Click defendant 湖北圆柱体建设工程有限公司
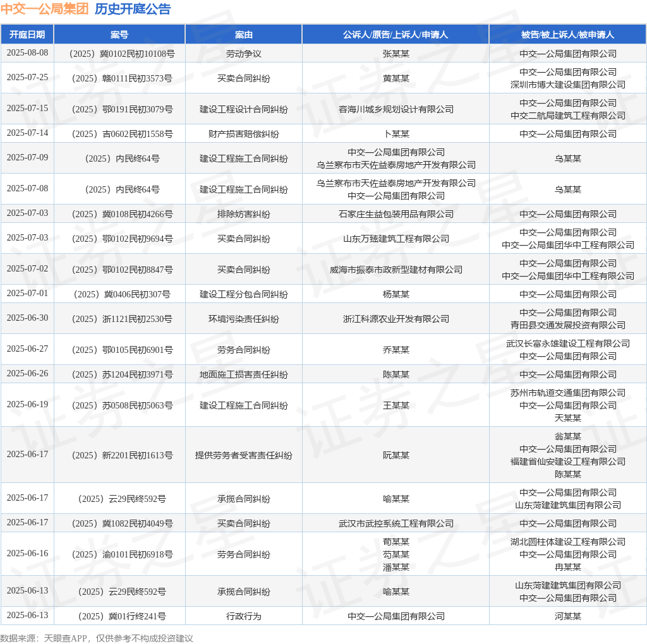 point(568,542)
